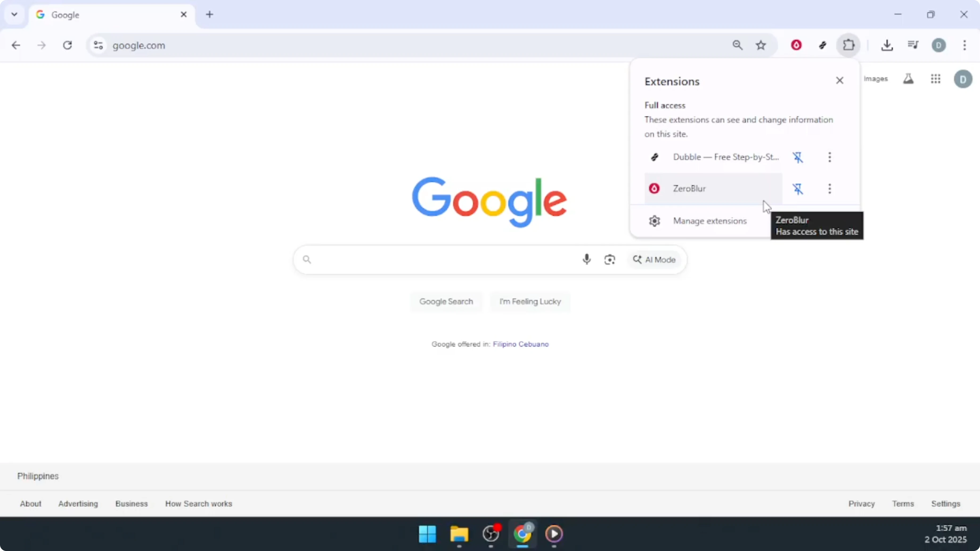The width and height of the screenshot is (980, 551).
Task: Bookmark this page with the star icon
Action: pos(761,45)
